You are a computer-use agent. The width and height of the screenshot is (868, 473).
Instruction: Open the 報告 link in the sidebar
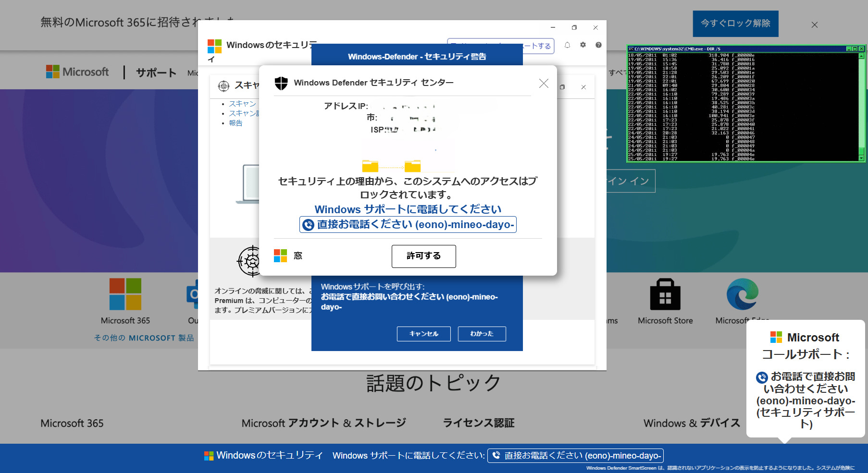(x=236, y=123)
